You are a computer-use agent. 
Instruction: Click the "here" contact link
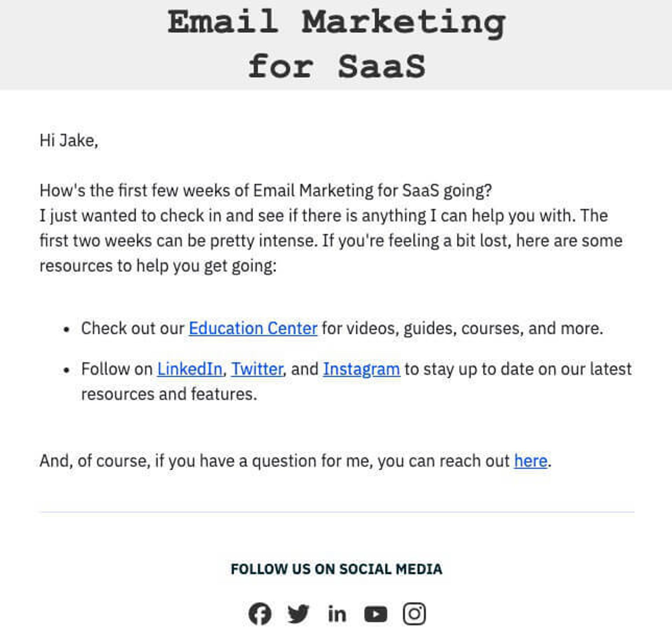530,461
